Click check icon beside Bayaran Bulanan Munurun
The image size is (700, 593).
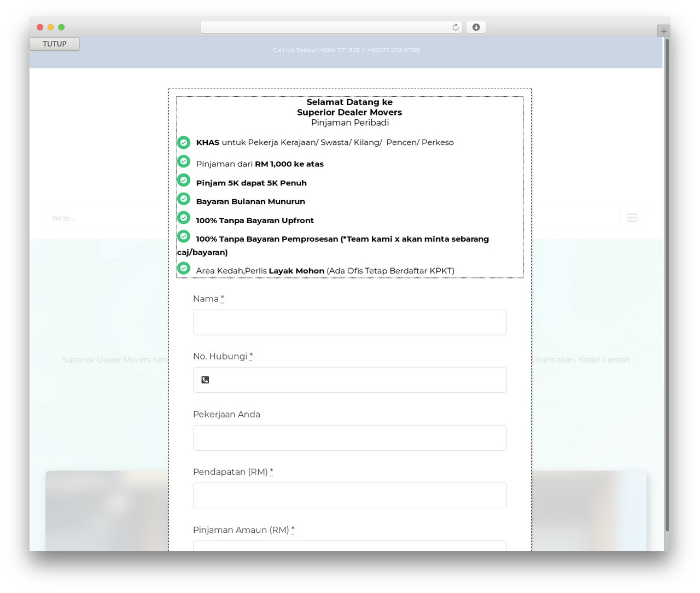(184, 199)
